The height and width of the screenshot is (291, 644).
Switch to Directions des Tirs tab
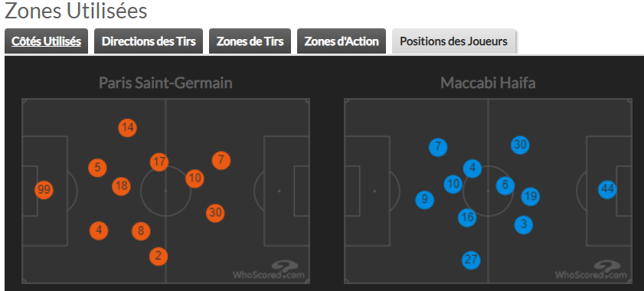pyautogui.click(x=149, y=41)
